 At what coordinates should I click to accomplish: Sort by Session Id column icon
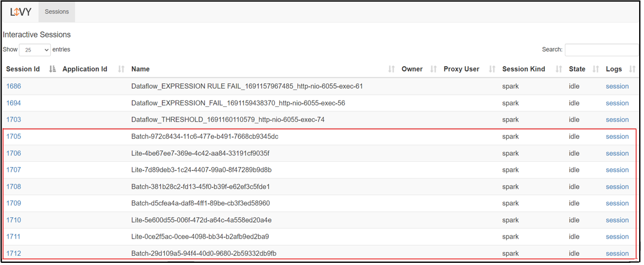coord(52,69)
